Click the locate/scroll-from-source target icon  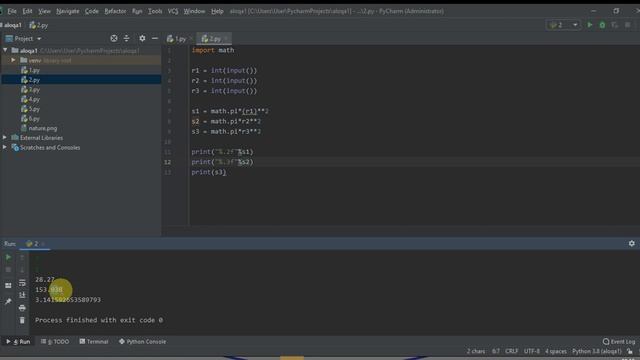[114, 38]
